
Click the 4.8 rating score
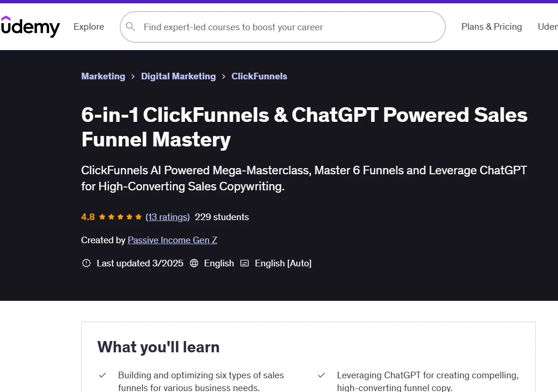(88, 217)
